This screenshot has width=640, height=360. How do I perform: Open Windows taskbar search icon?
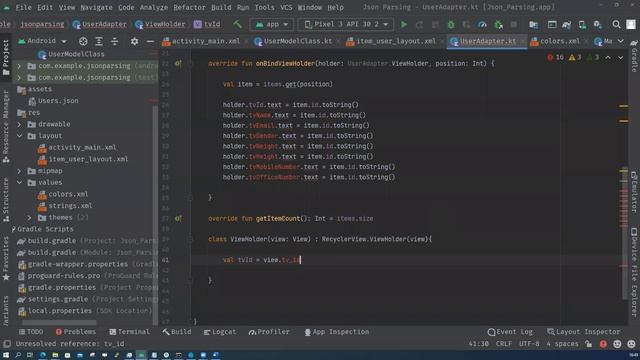click(18, 356)
